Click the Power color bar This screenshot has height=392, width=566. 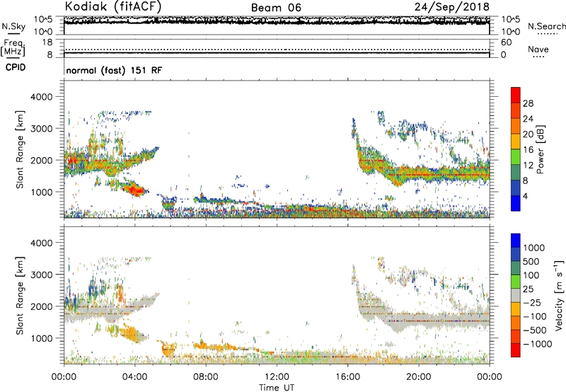click(516, 149)
